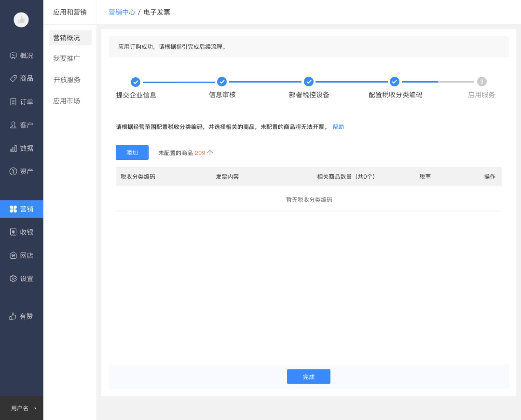This screenshot has height=420, width=521.
Task: Click the thumbs-up logo avatar
Action: coord(21,20)
